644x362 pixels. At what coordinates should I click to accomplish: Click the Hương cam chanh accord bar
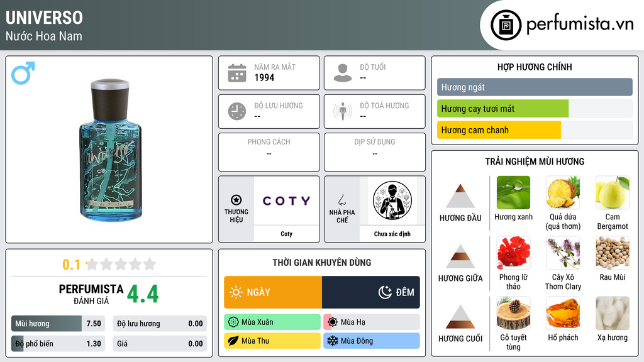tap(535, 130)
